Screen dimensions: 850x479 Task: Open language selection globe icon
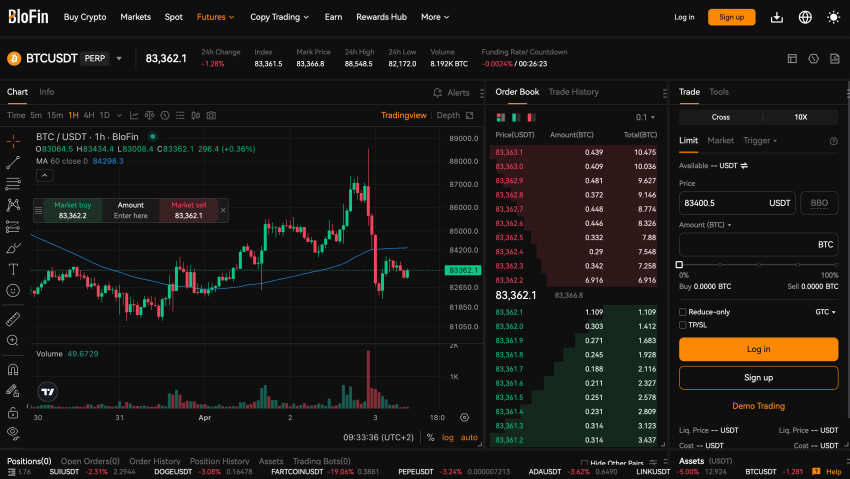click(805, 17)
